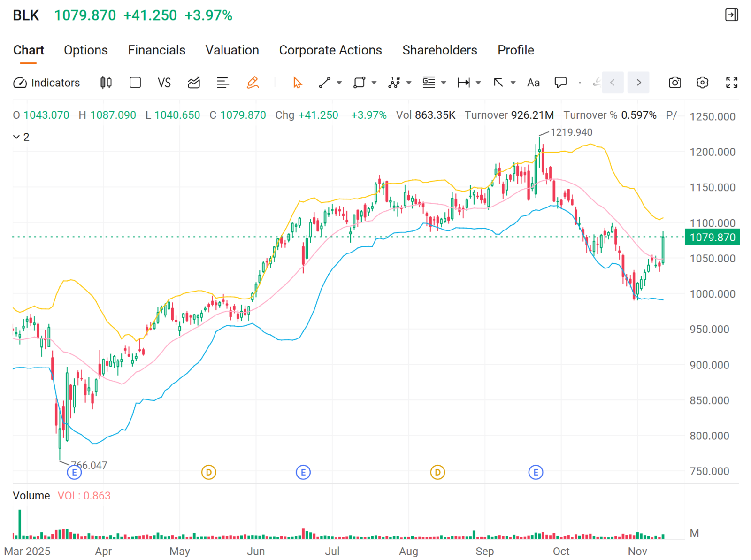Open chart settings gear

(703, 83)
